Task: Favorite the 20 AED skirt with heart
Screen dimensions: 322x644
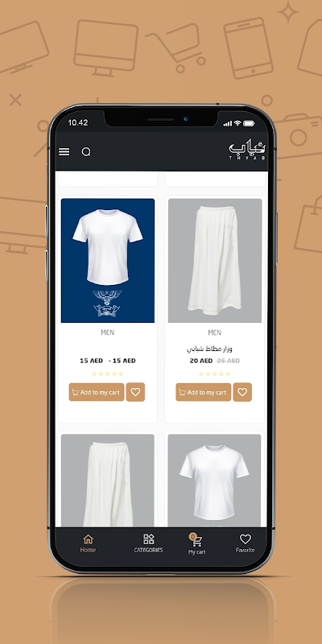Action: 242,392
